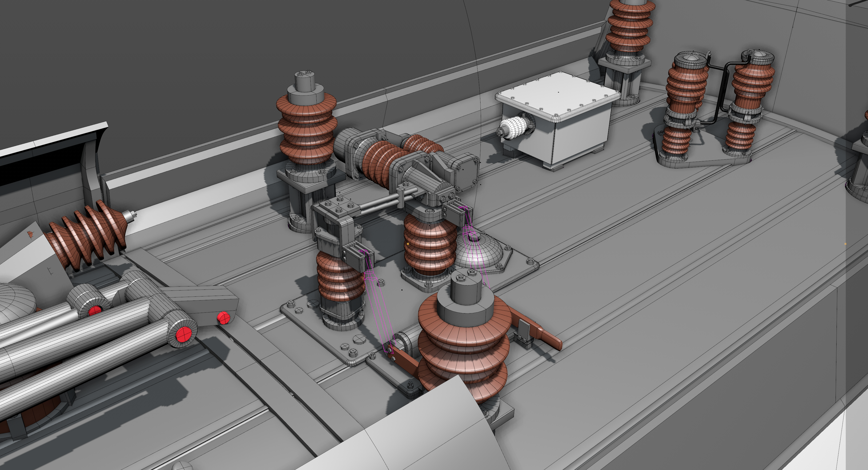The height and width of the screenshot is (470, 868).
Task: Click the red end cap on nearest cylinder
Action: (184, 335)
